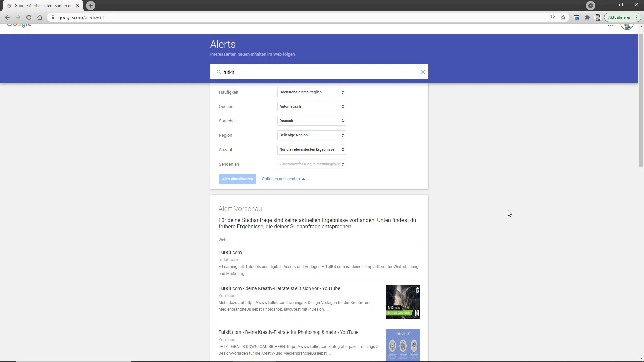The width and height of the screenshot is (644, 362).
Task: Click the first YouTube result thumbnail
Action: [403, 302]
